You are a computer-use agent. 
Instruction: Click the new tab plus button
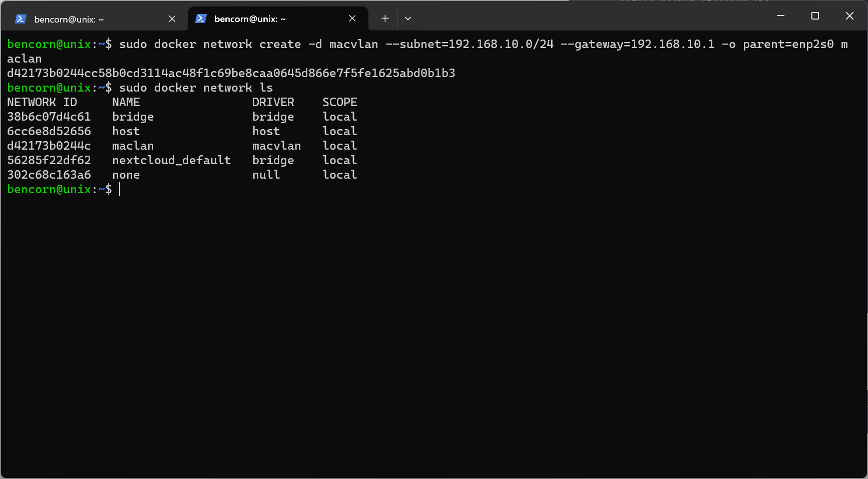pyautogui.click(x=384, y=18)
